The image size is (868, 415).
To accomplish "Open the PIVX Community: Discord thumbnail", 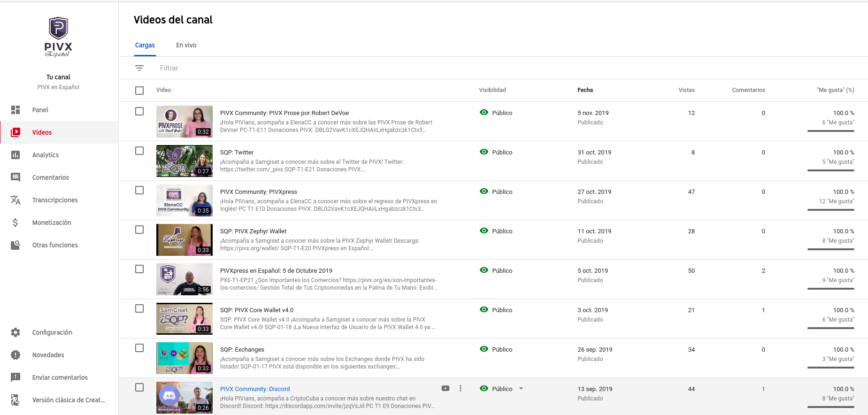I will (x=184, y=398).
